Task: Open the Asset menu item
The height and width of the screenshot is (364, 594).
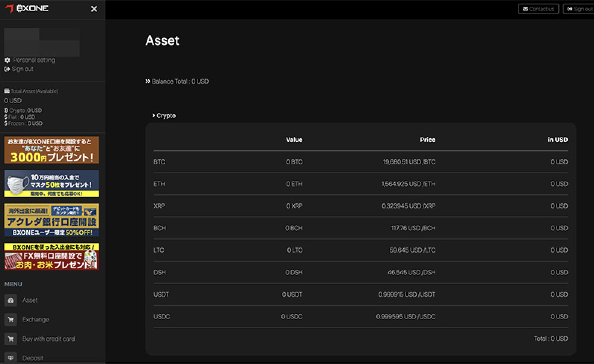Action: point(30,300)
